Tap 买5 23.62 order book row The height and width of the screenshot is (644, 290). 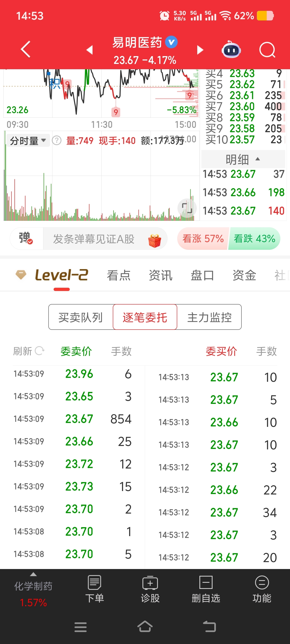(x=245, y=84)
